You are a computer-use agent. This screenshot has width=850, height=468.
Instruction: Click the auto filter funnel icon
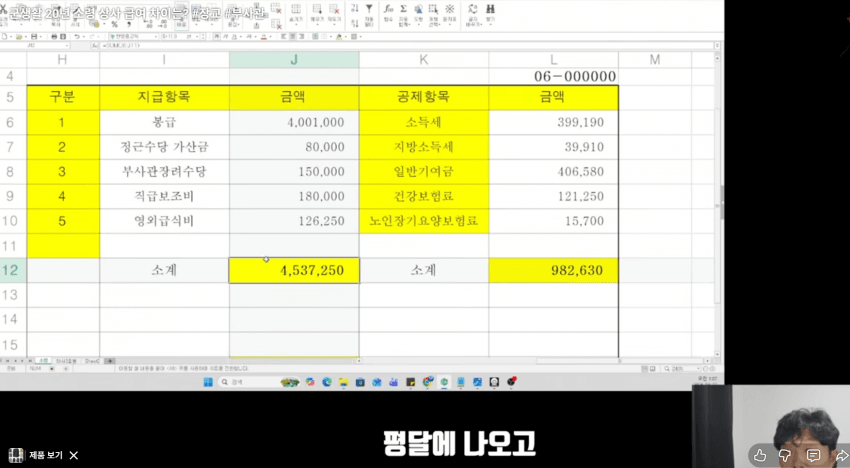369,9
